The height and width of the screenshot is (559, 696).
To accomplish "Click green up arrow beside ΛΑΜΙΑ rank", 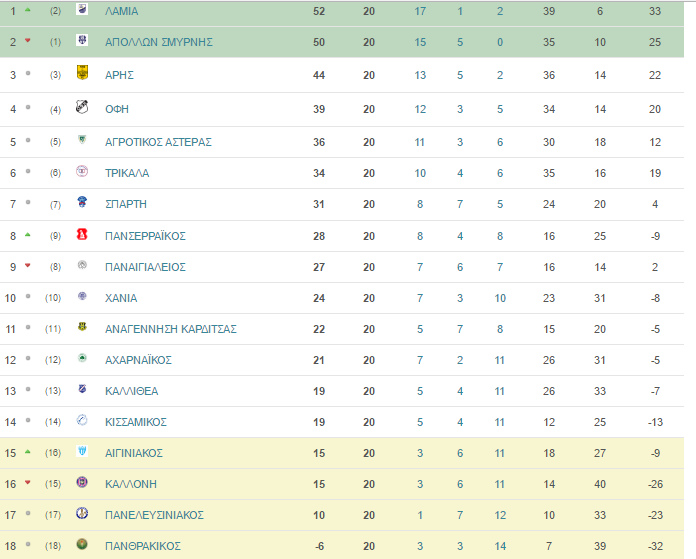I will (x=28, y=10).
